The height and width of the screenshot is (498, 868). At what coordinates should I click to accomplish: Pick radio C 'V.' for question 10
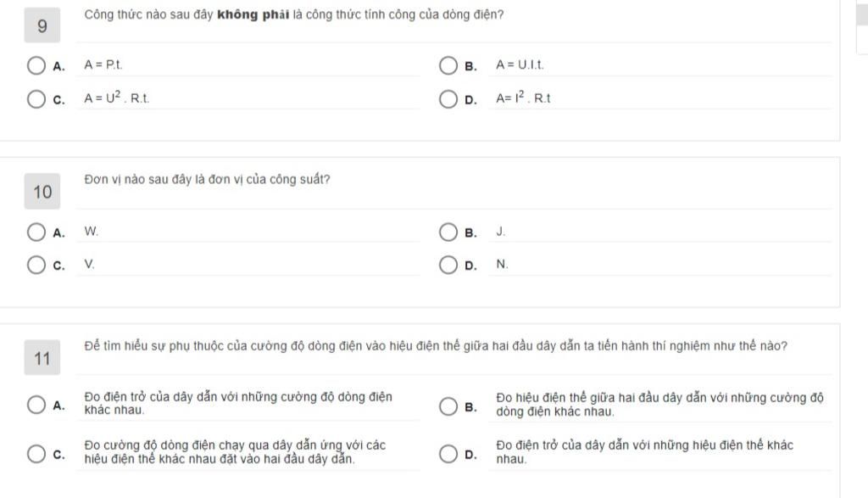(36, 265)
